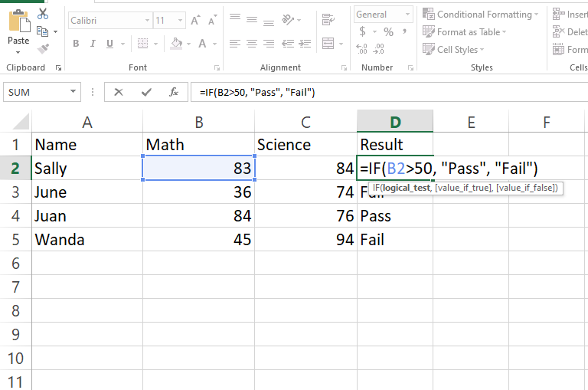Open the Paste options dropdown arrow

(x=18, y=52)
